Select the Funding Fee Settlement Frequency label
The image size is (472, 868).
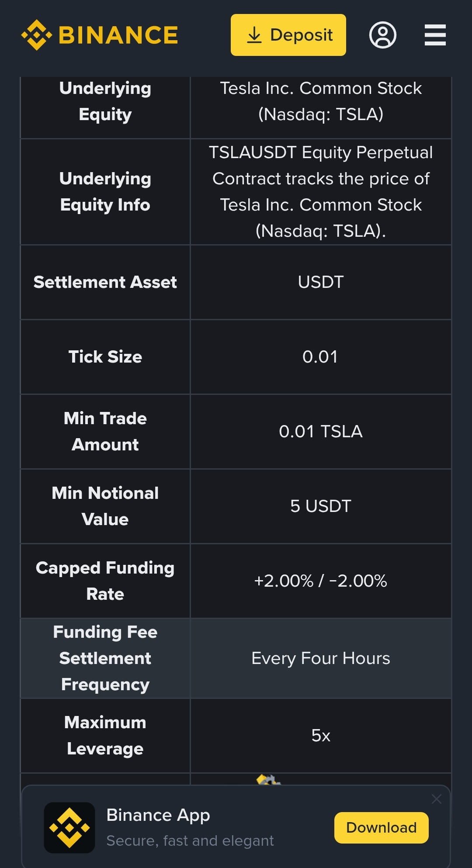(105, 658)
